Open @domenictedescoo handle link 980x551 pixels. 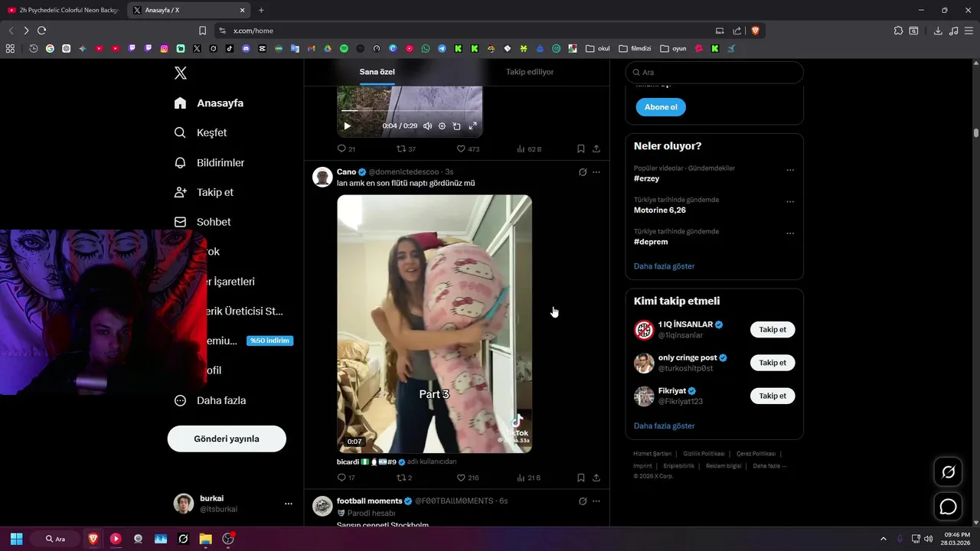404,171
